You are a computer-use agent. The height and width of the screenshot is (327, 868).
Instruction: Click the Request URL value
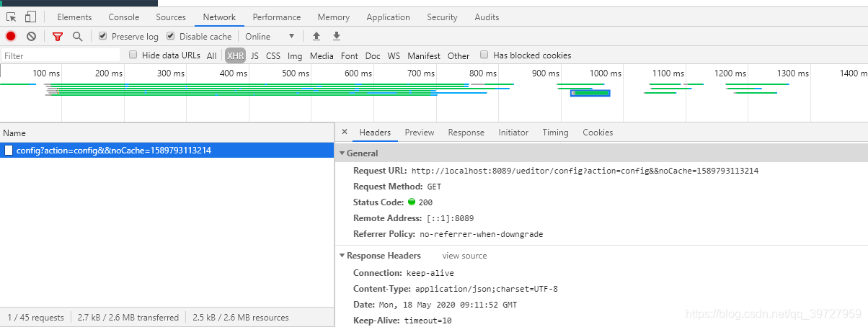point(585,171)
